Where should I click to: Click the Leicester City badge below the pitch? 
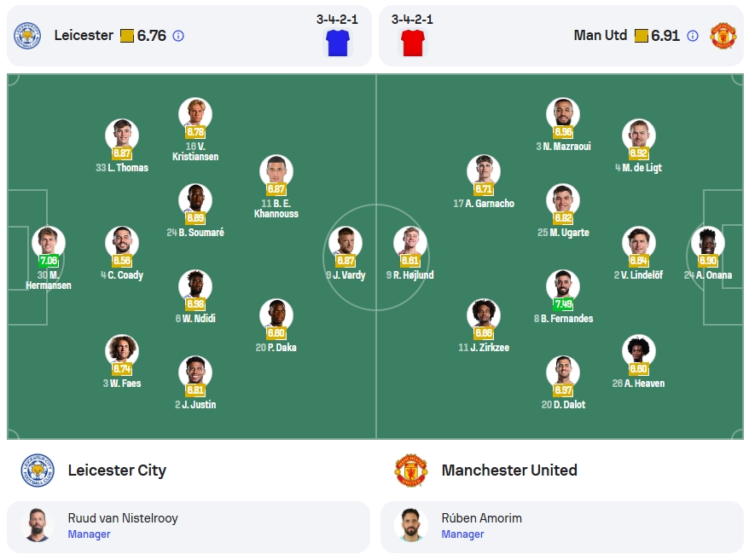tap(38, 471)
